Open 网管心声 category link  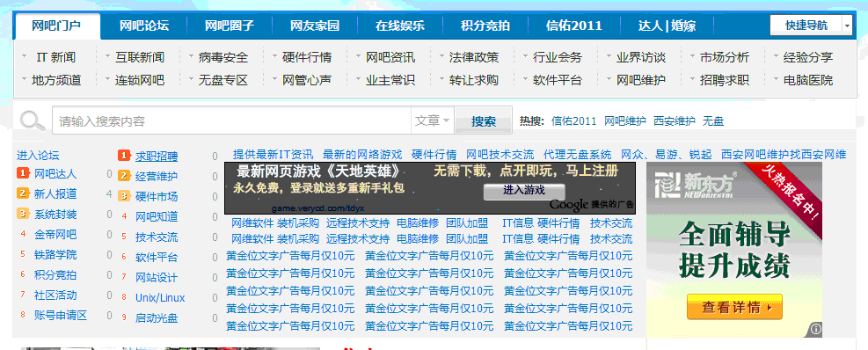coord(307,80)
